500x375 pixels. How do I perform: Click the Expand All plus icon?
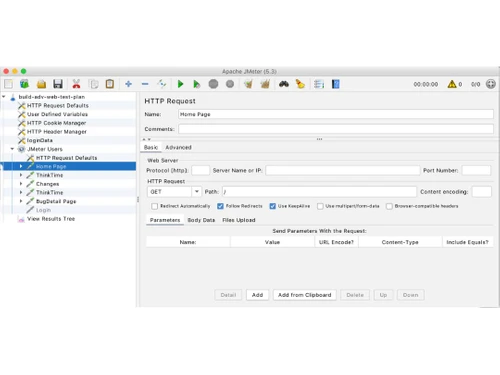tap(128, 84)
